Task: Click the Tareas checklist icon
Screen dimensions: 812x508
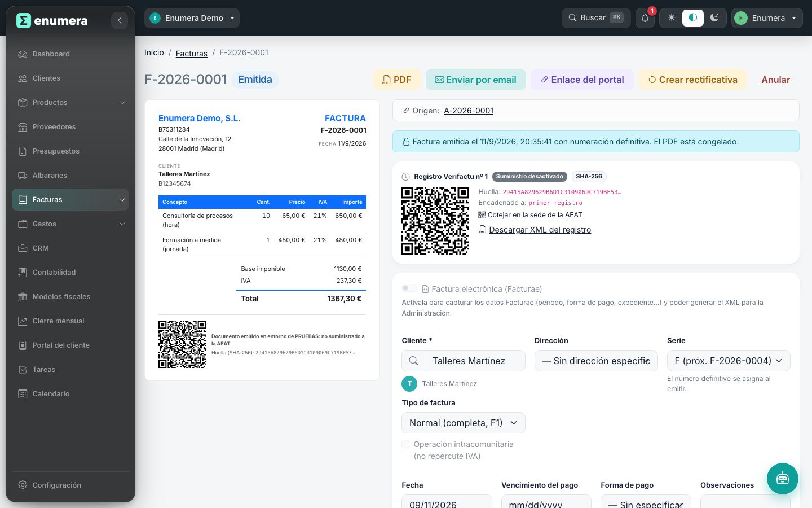Action: tap(23, 370)
